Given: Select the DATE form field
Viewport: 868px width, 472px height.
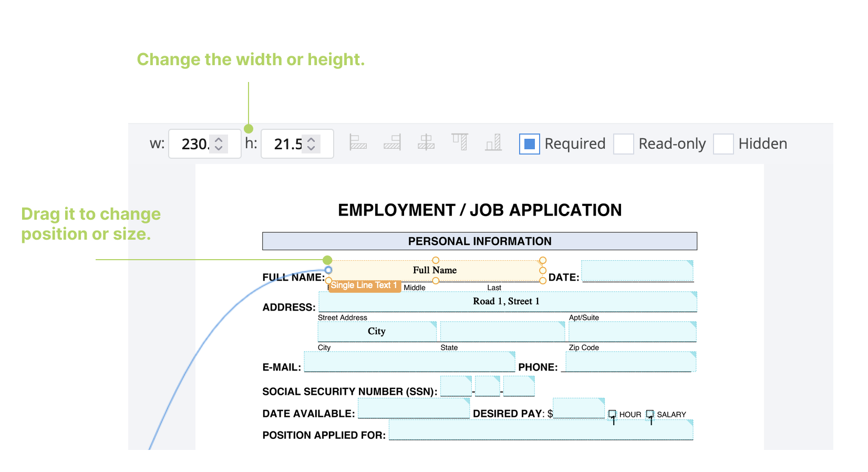Looking at the screenshot, I should 637,271.
